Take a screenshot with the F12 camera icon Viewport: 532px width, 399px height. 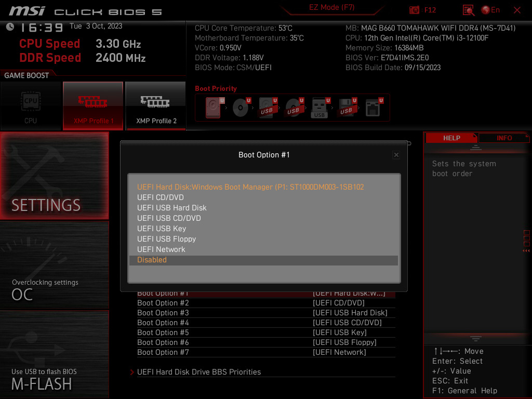(x=414, y=10)
